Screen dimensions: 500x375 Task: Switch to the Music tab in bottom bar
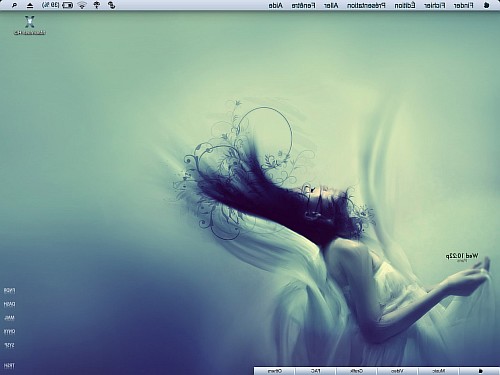tap(439, 371)
